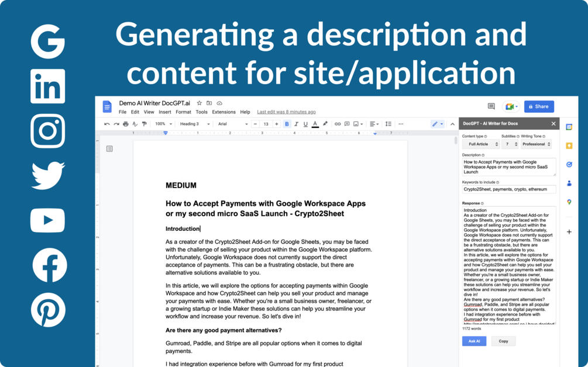Open insert image dropdown
The height and width of the screenshot is (367, 588).
tap(358, 124)
